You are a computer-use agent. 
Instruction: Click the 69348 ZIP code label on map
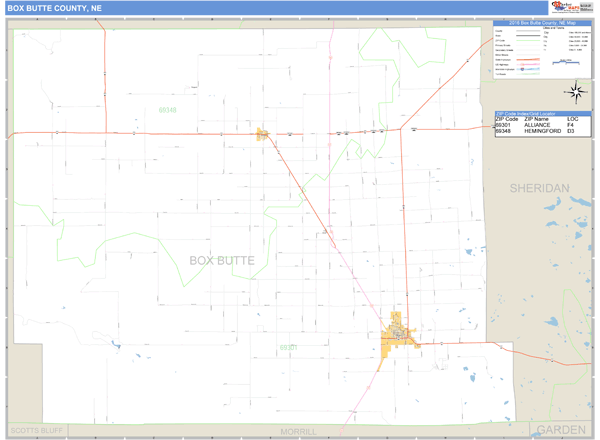coord(166,110)
